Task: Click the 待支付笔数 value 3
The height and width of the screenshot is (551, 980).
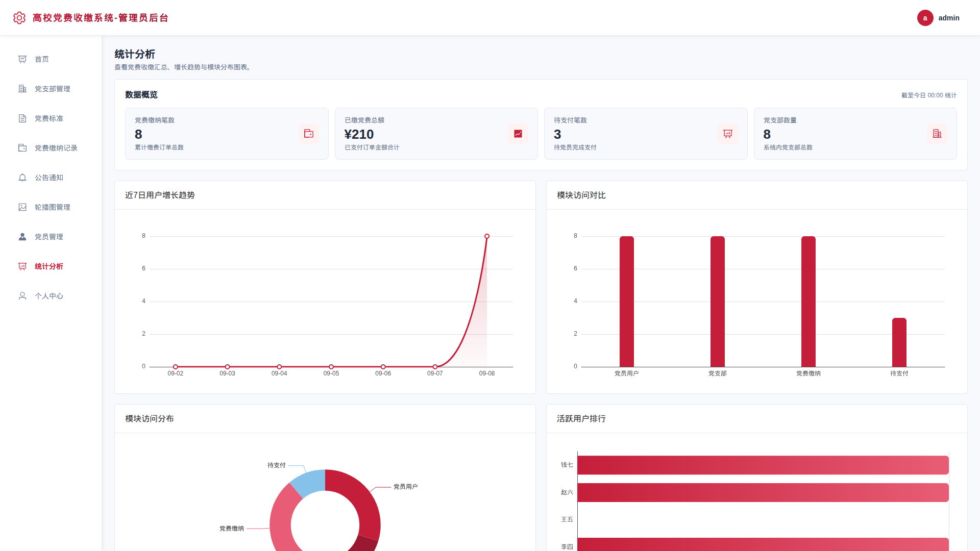Action: click(x=557, y=134)
